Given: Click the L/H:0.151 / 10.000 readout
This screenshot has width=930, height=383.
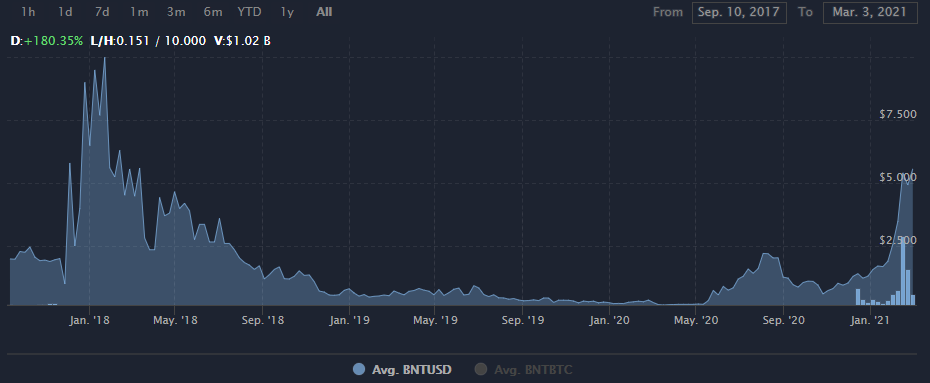Looking at the screenshot, I should (x=148, y=41).
